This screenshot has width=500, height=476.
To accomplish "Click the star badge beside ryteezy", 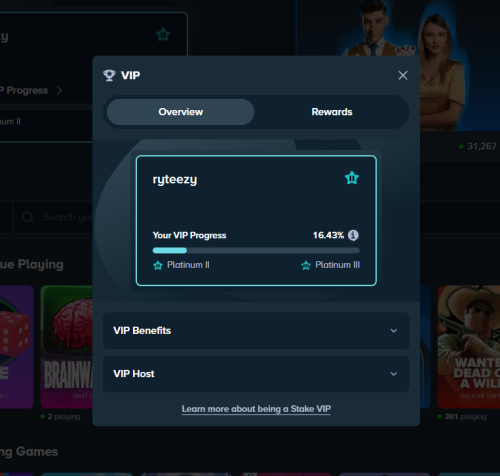I will pyautogui.click(x=352, y=178).
